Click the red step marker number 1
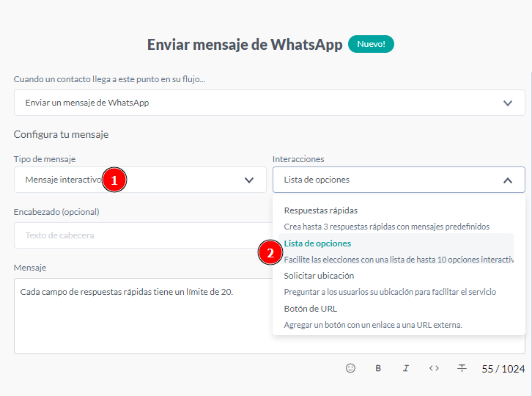This screenshot has width=532, height=396. tap(114, 180)
